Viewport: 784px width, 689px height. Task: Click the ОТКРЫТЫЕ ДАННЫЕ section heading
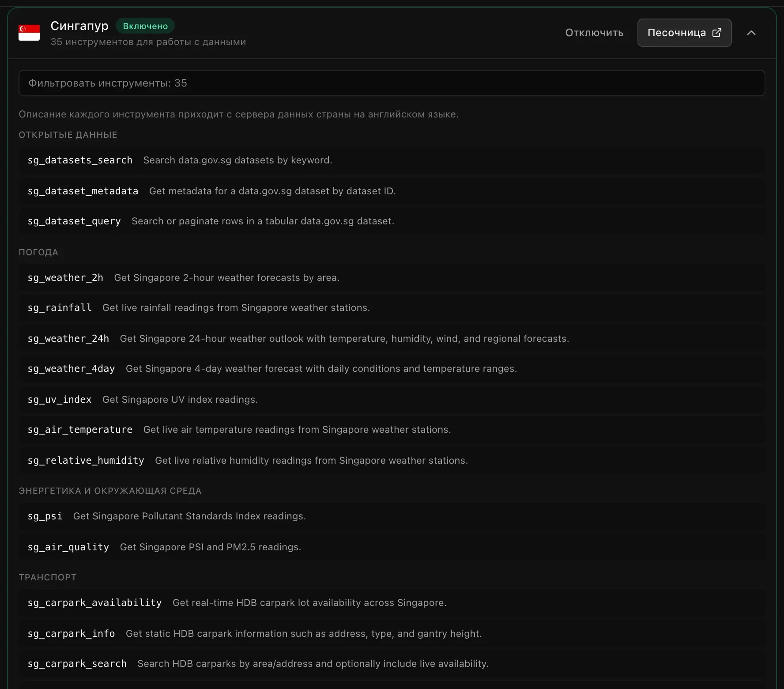point(68,135)
